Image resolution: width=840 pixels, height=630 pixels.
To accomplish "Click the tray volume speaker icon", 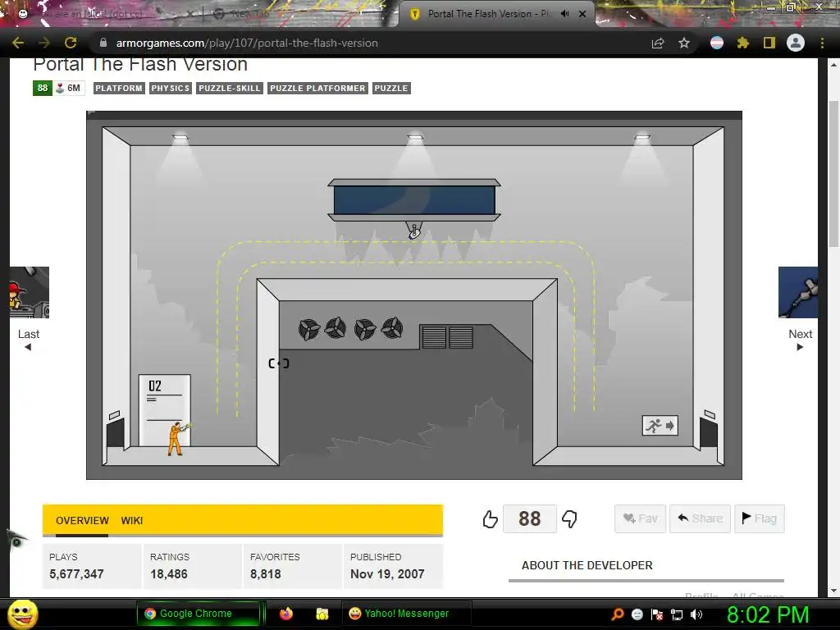I will (696, 614).
